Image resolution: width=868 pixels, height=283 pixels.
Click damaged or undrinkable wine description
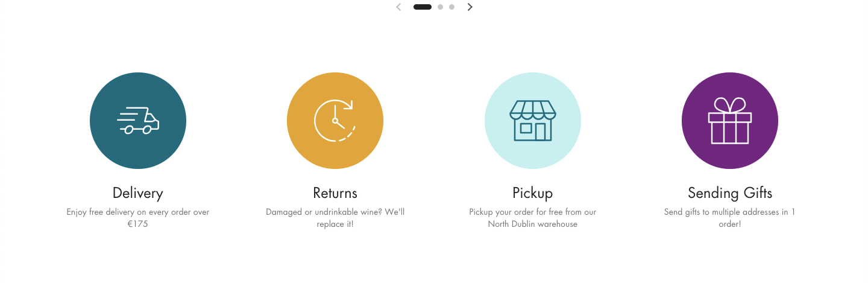click(x=335, y=218)
